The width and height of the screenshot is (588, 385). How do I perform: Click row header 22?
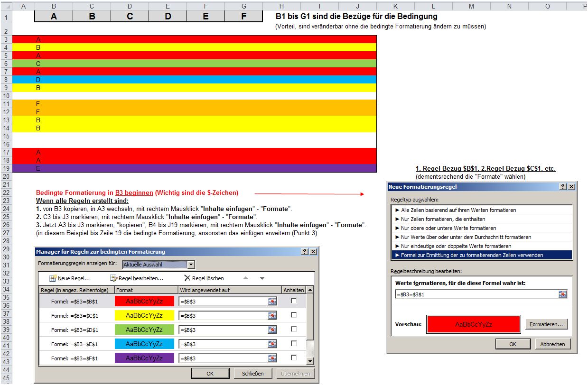click(6, 192)
